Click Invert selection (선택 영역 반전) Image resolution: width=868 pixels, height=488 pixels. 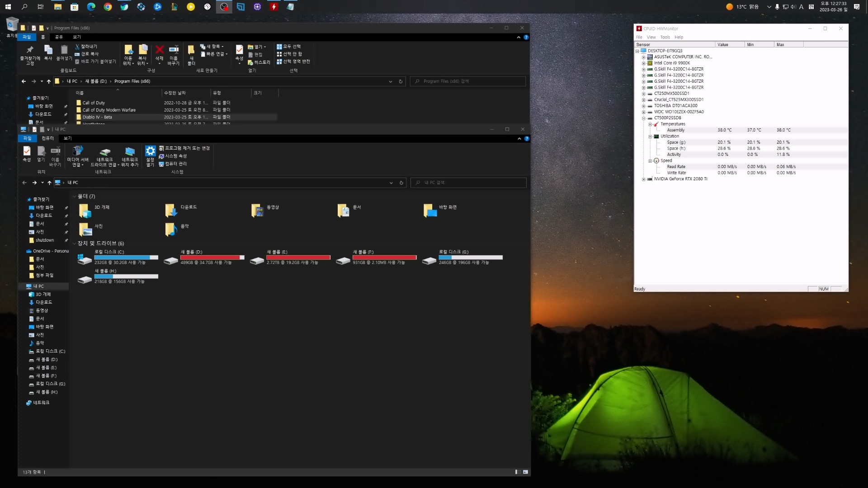coord(293,61)
